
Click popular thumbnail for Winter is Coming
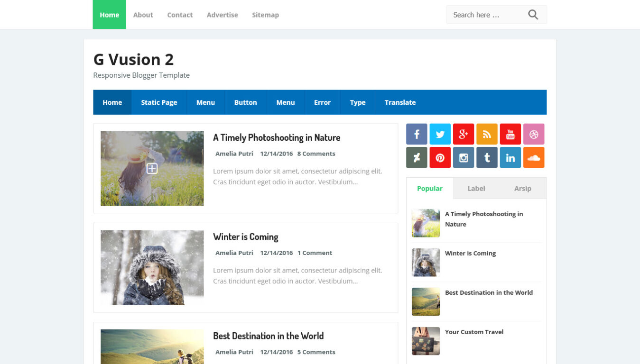pyautogui.click(x=426, y=262)
